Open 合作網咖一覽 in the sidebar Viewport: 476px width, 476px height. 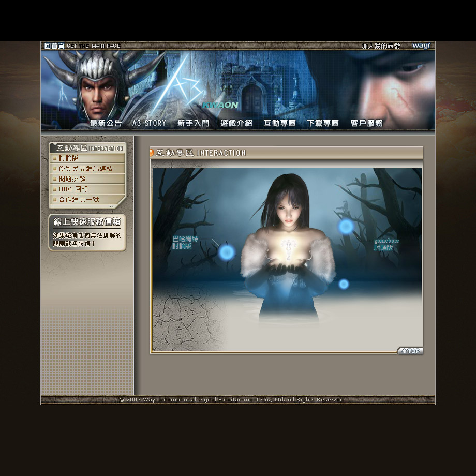[x=87, y=199]
